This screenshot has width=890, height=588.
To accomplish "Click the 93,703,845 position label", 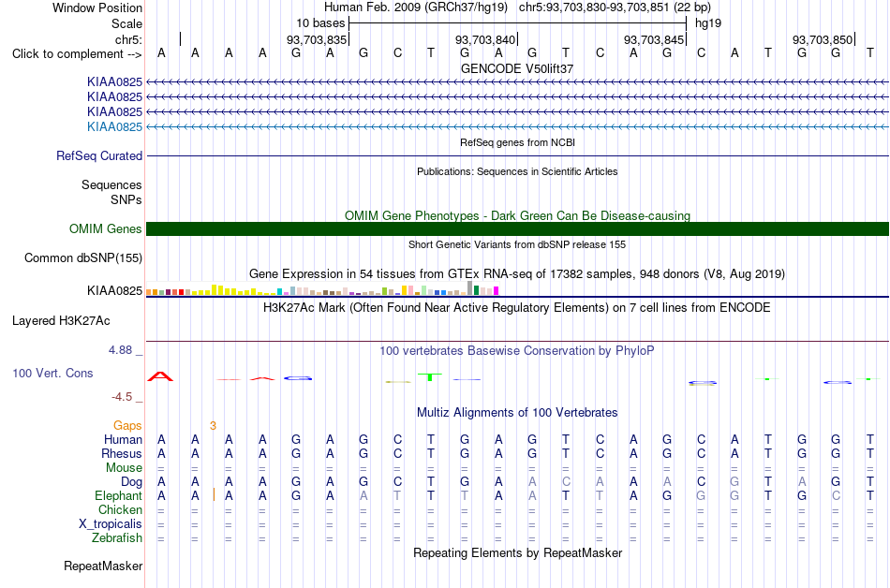I will (x=653, y=39).
